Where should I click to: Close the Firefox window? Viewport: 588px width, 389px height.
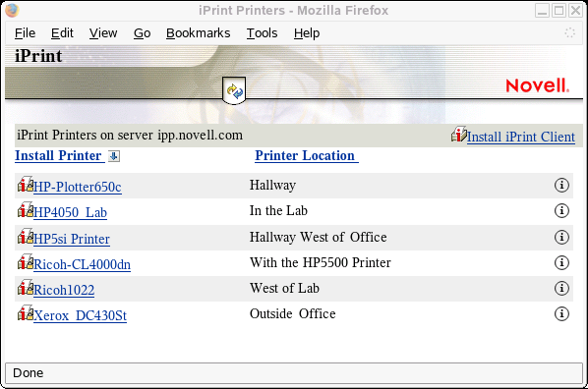pyautogui.click(x=575, y=11)
